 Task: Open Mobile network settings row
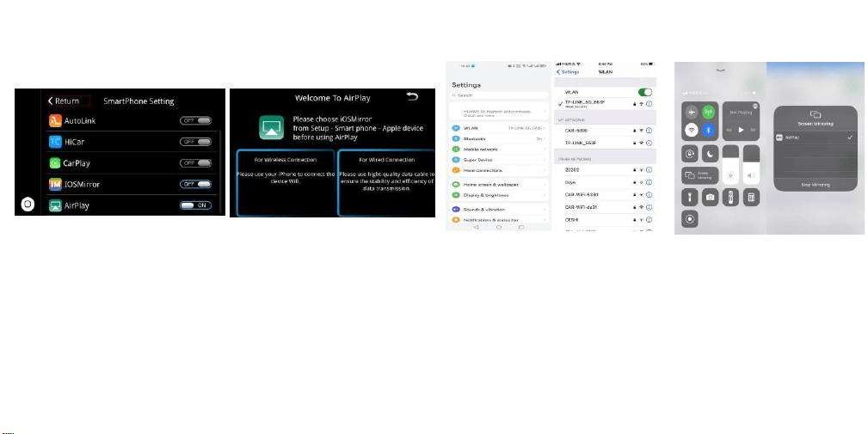pos(499,150)
